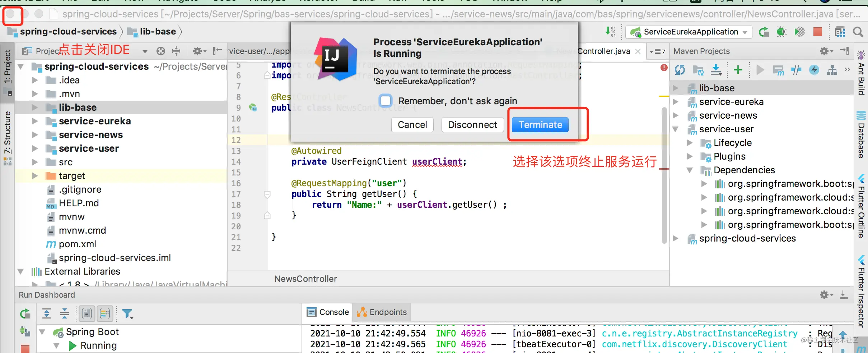Click Download Sources Maven icon
Image resolution: width=868 pixels, height=353 pixels.
(716, 70)
